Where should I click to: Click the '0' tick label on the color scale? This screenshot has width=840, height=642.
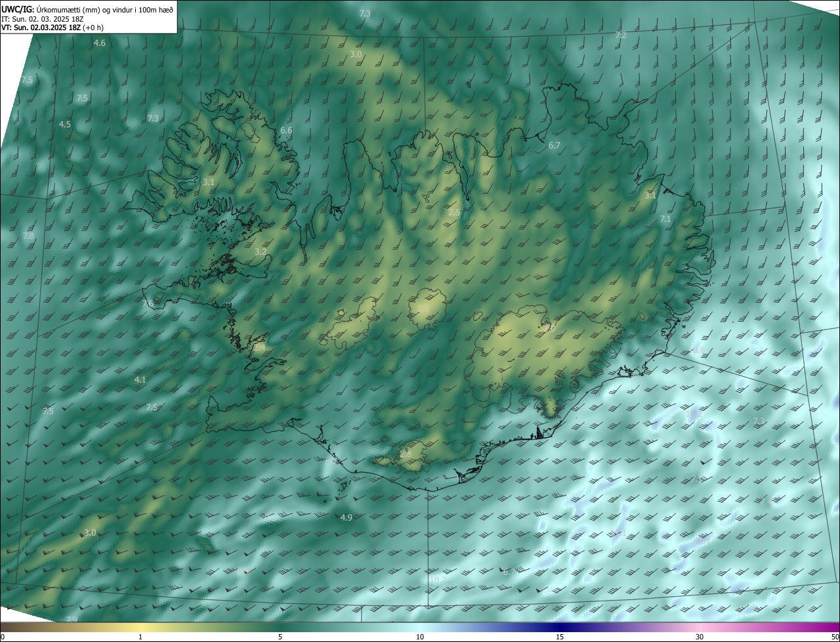[3, 637]
